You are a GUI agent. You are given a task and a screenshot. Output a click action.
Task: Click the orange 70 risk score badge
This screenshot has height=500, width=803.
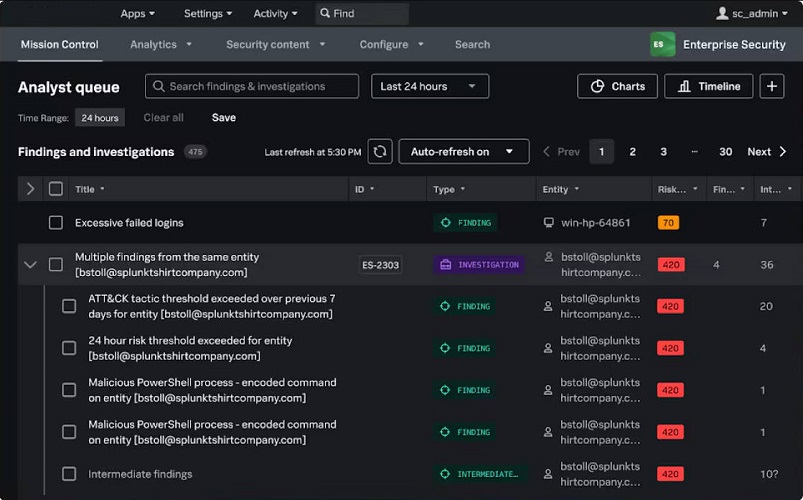pyautogui.click(x=668, y=223)
